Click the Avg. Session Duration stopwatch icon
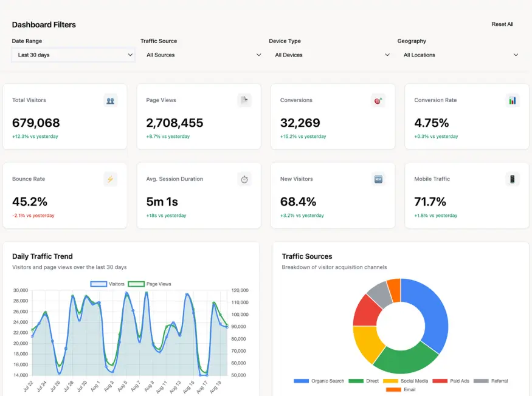This screenshot has height=396, width=532. click(244, 179)
